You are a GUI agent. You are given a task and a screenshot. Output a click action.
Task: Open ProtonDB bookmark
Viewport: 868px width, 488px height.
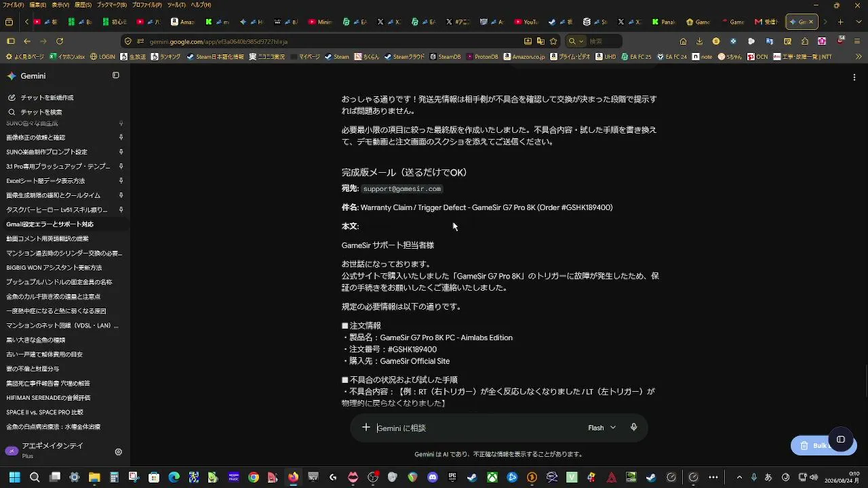point(482,57)
